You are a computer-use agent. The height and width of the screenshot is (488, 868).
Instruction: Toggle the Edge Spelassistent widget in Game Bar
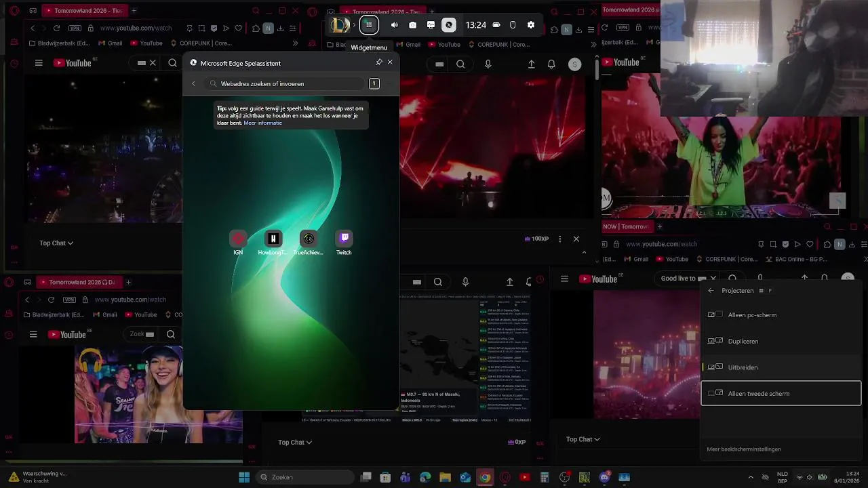tap(449, 25)
